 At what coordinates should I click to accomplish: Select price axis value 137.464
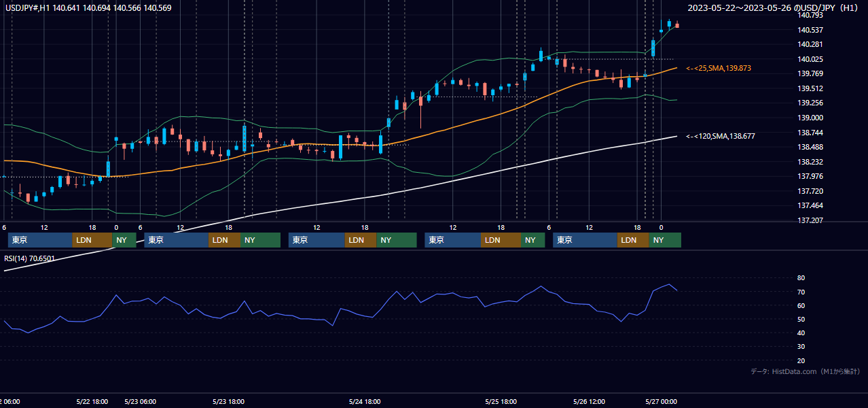809,205
